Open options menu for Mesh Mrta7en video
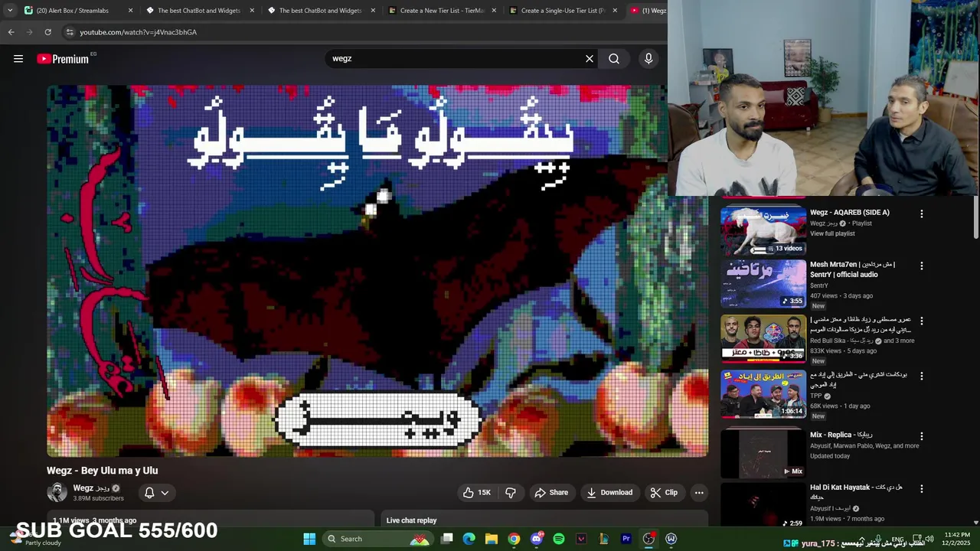Viewport: 980px width, 551px height. tap(922, 266)
